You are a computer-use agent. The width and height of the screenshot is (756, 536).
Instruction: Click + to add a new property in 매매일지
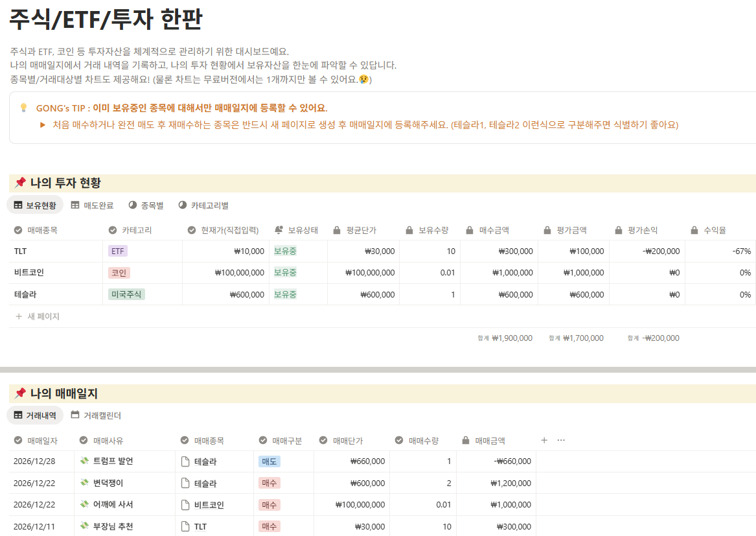click(x=544, y=439)
